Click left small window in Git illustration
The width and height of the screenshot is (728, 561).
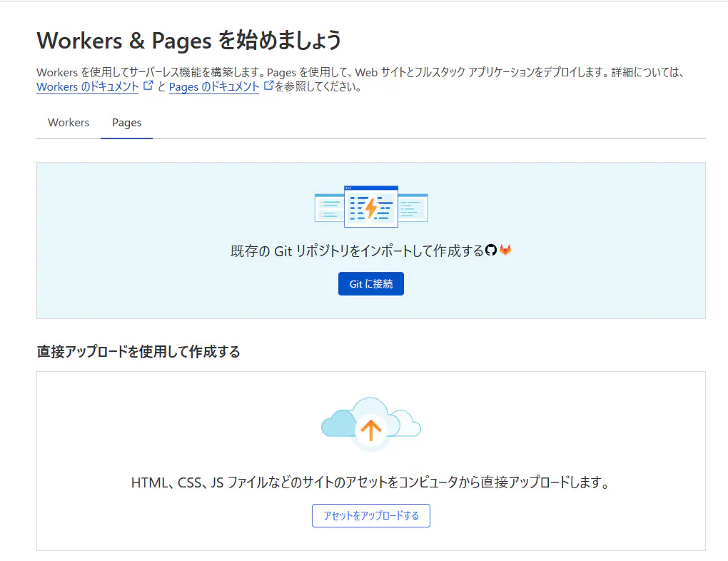(328, 208)
